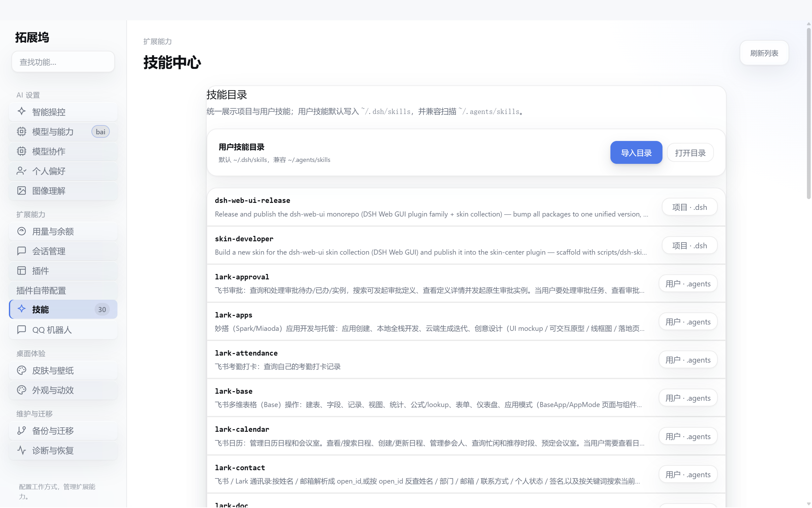Open 会话管理 in the sidebar
This screenshot has width=812, height=508.
pos(63,251)
